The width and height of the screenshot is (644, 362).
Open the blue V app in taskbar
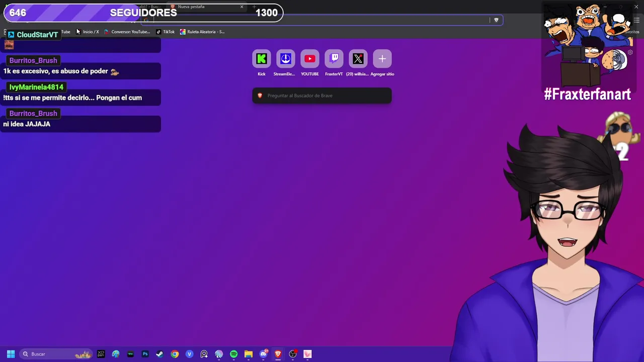coord(189,354)
